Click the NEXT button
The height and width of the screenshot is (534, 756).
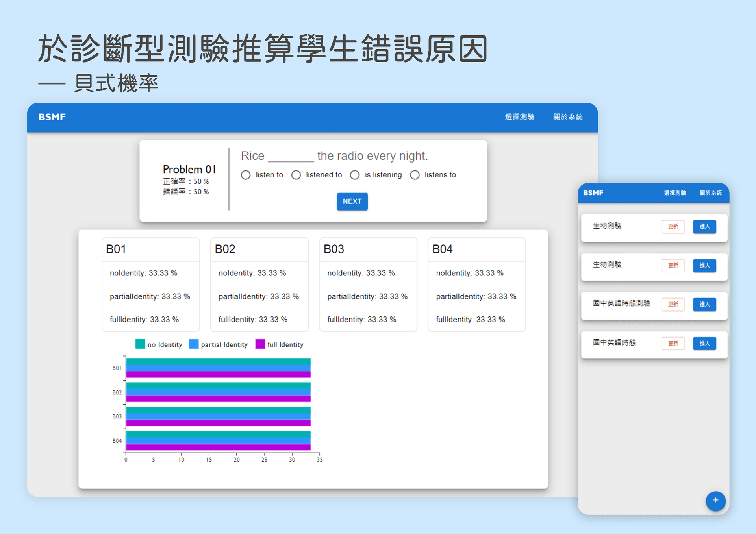point(352,201)
